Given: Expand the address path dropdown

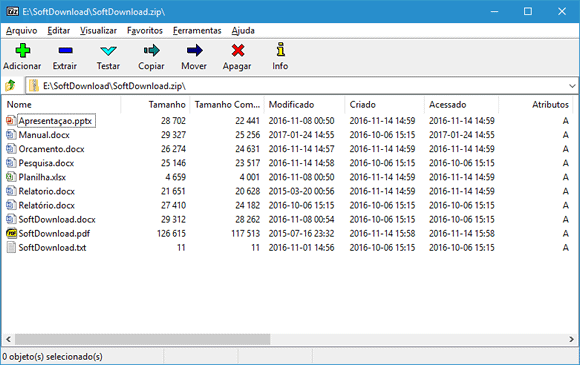Looking at the screenshot, I should (x=572, y=86).
